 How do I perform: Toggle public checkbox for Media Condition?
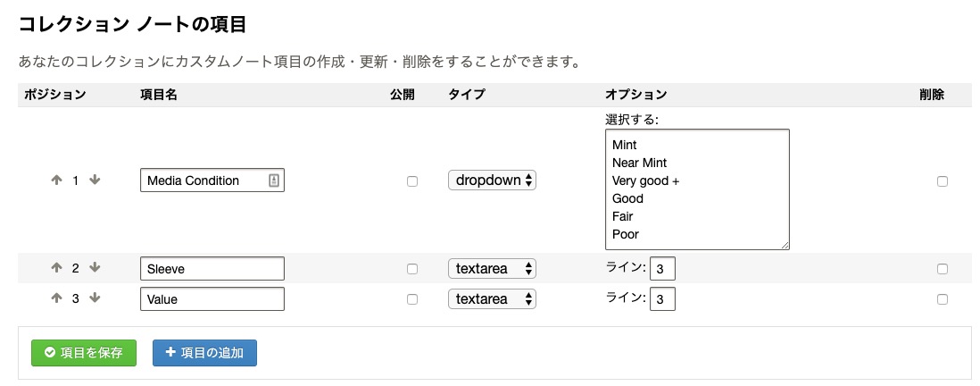coord(411,181)
